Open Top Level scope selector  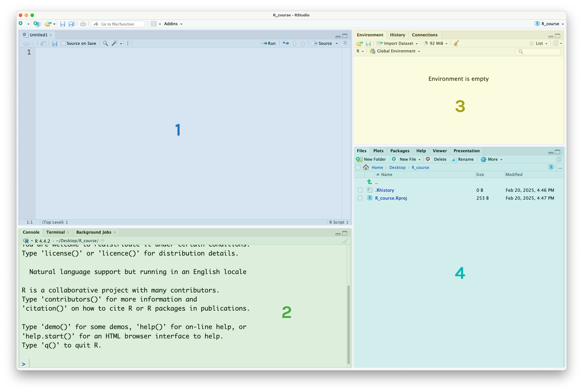[55, 222]
